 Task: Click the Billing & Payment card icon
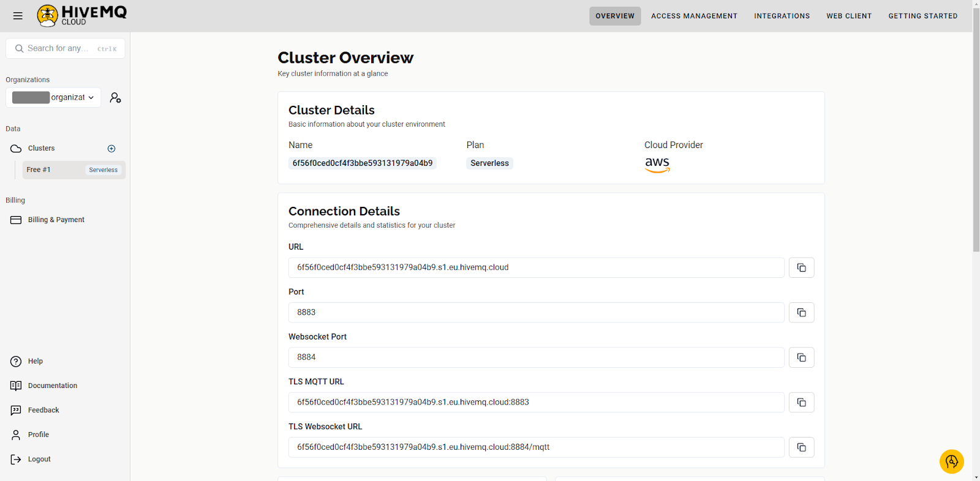pyautogui.click(x=16, y=220)
